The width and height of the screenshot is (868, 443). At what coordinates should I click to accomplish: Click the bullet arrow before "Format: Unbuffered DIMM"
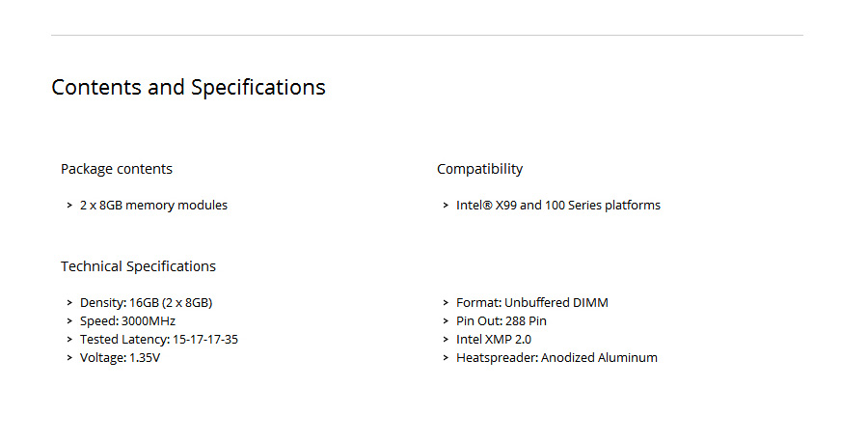(446, 303)
